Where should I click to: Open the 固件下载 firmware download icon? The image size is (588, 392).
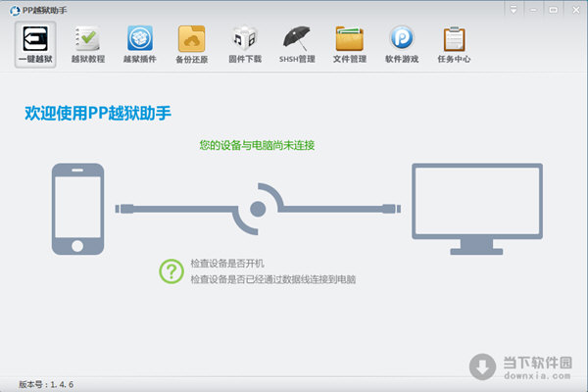click(x=245, y=44)
